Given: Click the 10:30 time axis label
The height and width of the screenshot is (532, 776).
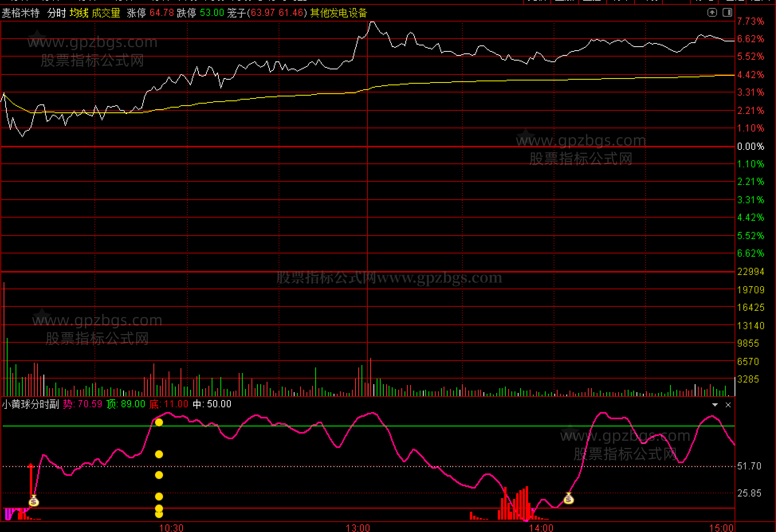Looking at the screenshot, I should coord(171,528).
